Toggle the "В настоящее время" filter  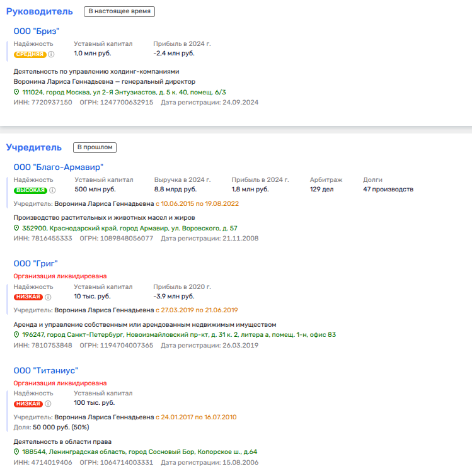[x=119, y=11]
